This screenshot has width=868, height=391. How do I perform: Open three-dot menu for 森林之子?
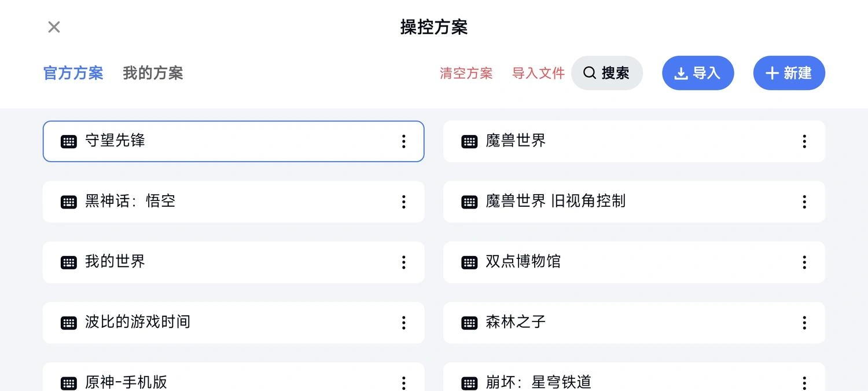click(804, 323)
